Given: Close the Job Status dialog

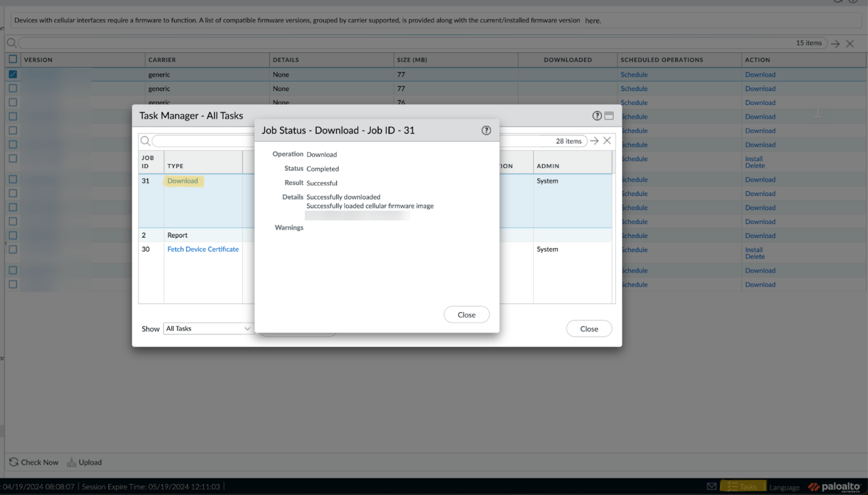Looking at the screenshot, I should pos(467,315).
